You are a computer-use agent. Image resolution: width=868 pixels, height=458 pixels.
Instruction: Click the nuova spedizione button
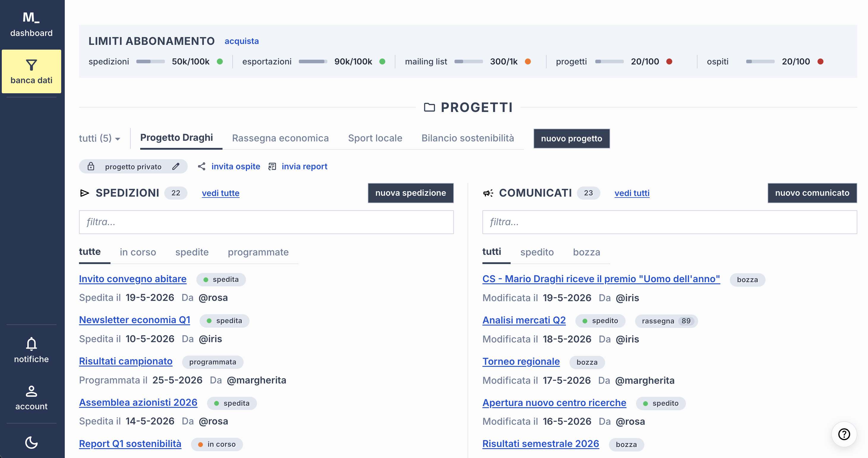pos(411,193)
